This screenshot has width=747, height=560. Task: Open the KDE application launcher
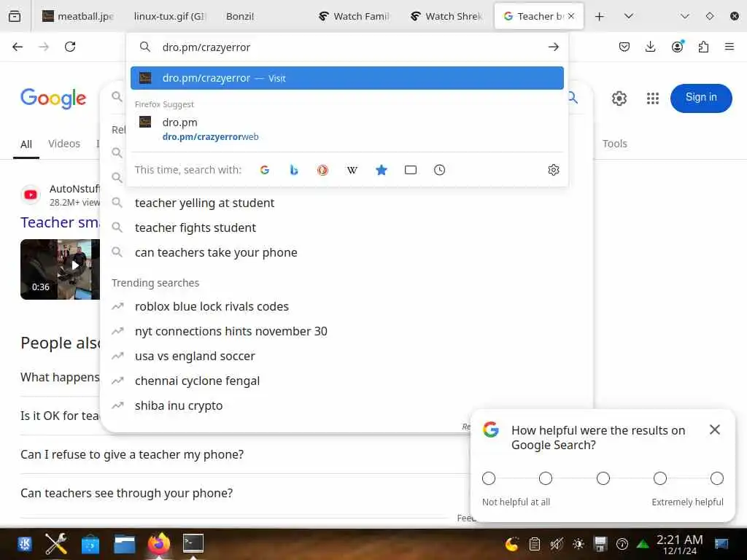click(x=25, y=543)
